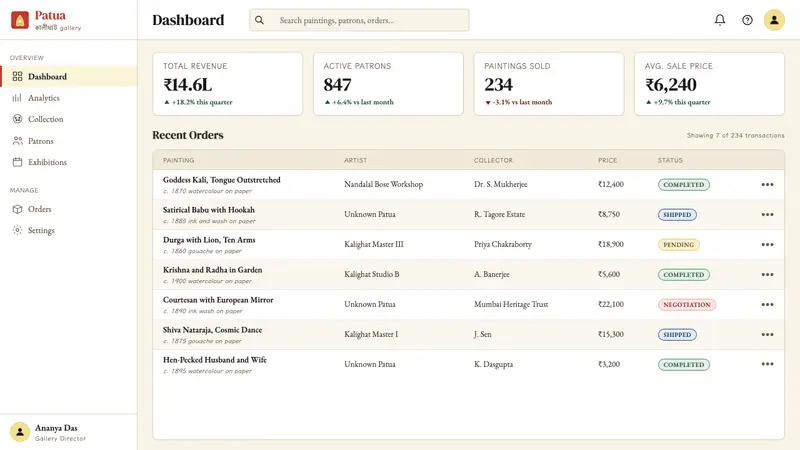Image resolution: width=800 pixels, height=450 pixels.
Task: Open Analytics section
Action: (x=68, y=97)
